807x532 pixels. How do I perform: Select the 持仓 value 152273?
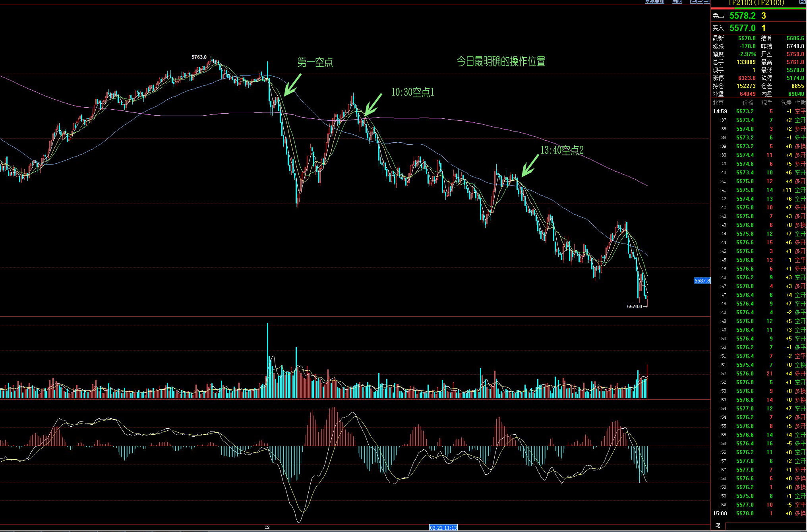(x=746, y=86)
